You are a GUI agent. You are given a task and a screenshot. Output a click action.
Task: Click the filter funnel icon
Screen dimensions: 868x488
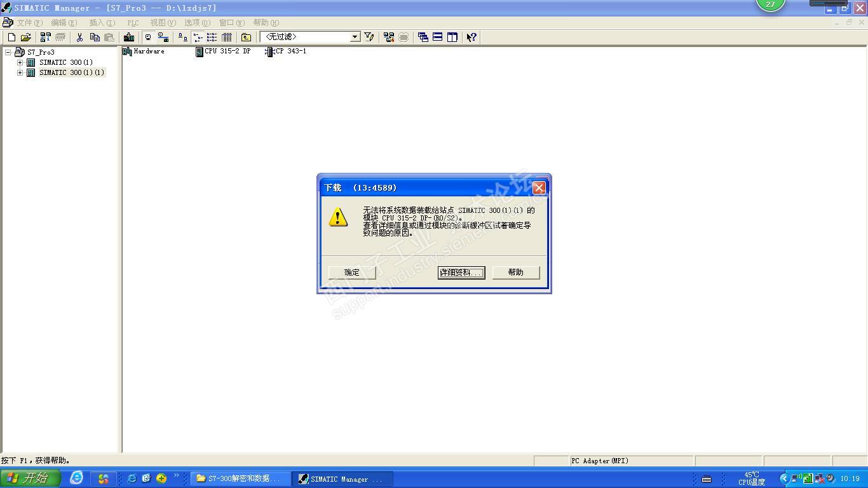coord(369,37)
